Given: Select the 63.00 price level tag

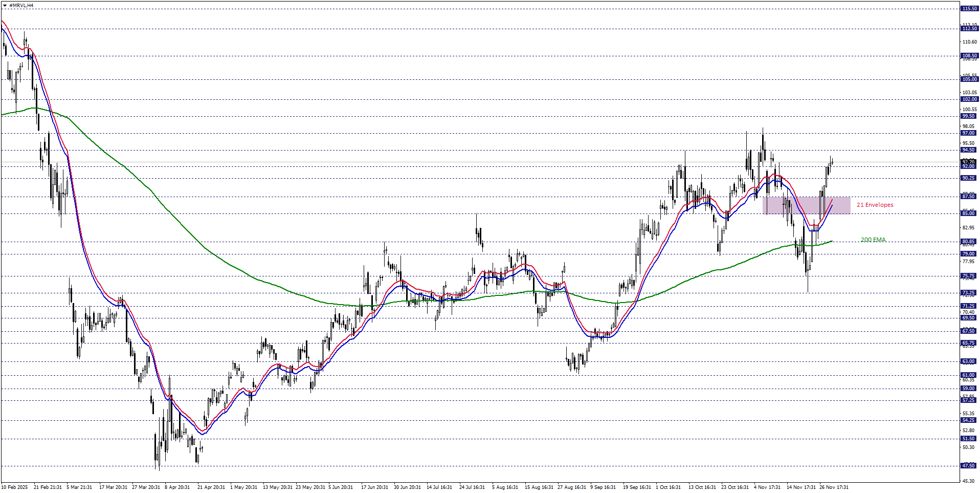Looking at the screenshot, I should pos(969,361).
